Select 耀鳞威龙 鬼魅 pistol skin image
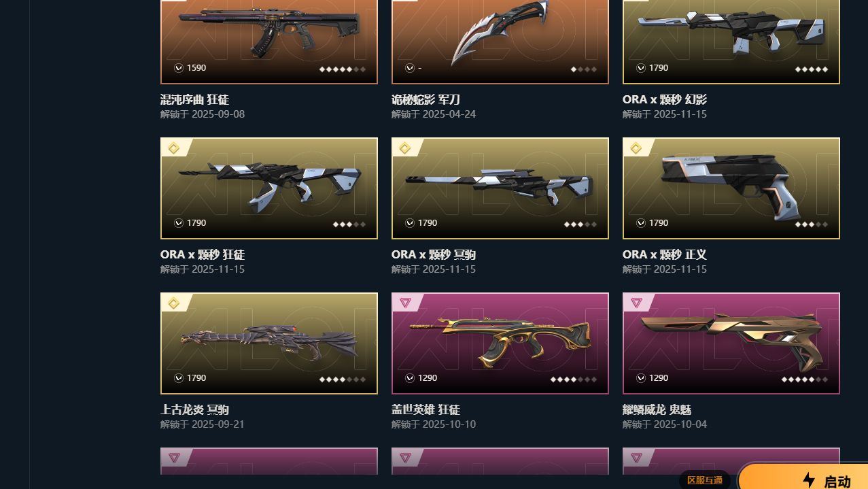The width and height of the screenshot is (868, 489). (x=731, y=343)
